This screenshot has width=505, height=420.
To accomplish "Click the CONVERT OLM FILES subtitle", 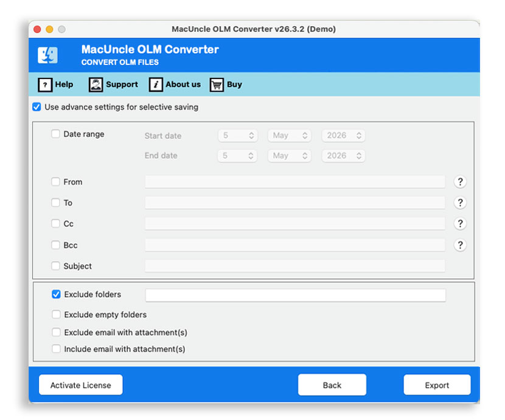I will point(120,62).
